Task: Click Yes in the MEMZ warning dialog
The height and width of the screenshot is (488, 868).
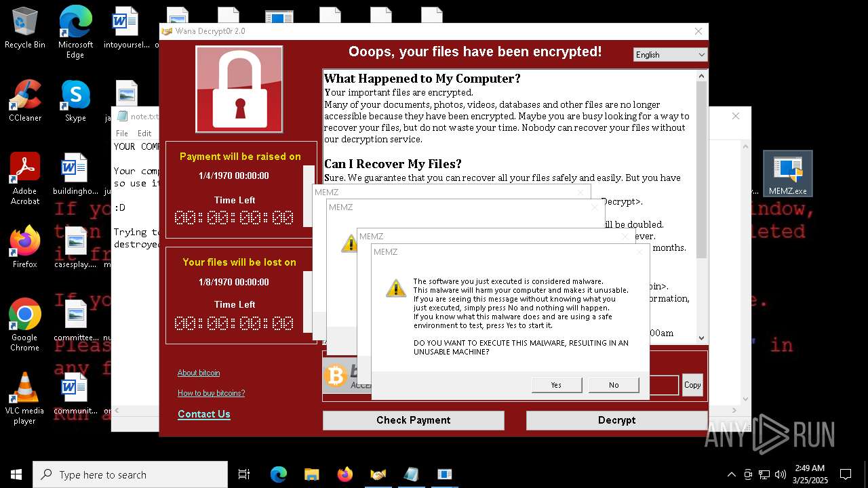Action: pyautogui.click(x=557, y=385)
